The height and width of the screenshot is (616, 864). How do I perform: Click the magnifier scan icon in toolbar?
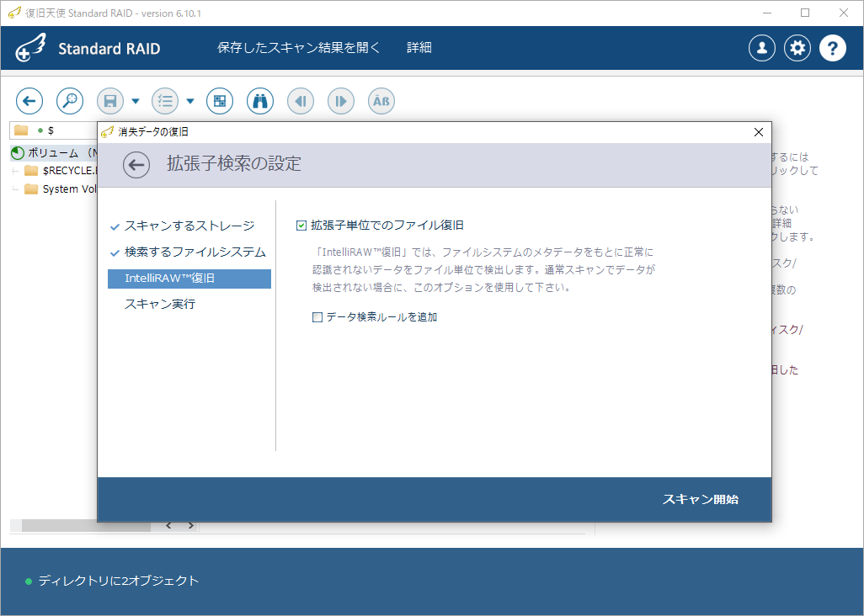tap(70, 101)
